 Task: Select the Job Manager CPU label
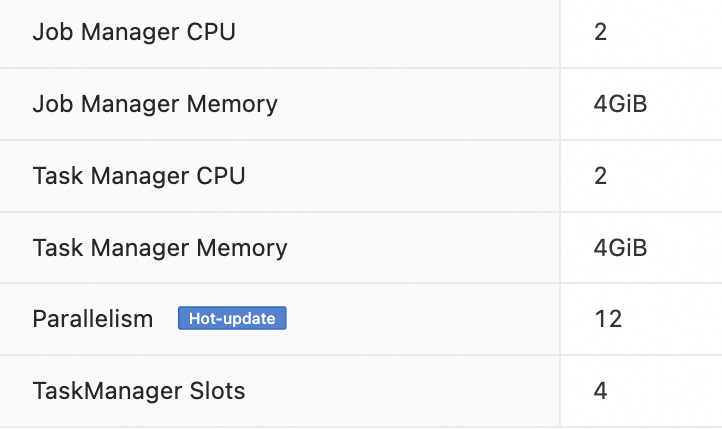pos(134,32)
